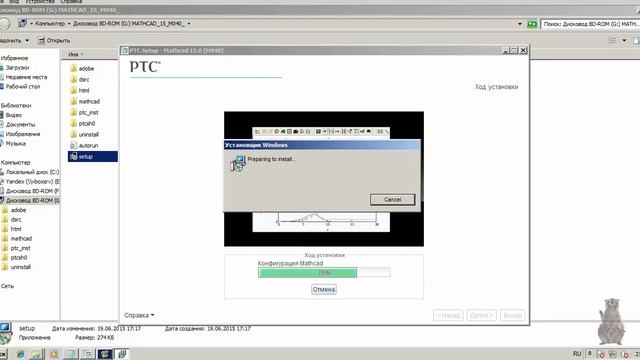640x360 pixels.
Task: Show hidden tray icons arrow
Action: [x=589, y=353]
